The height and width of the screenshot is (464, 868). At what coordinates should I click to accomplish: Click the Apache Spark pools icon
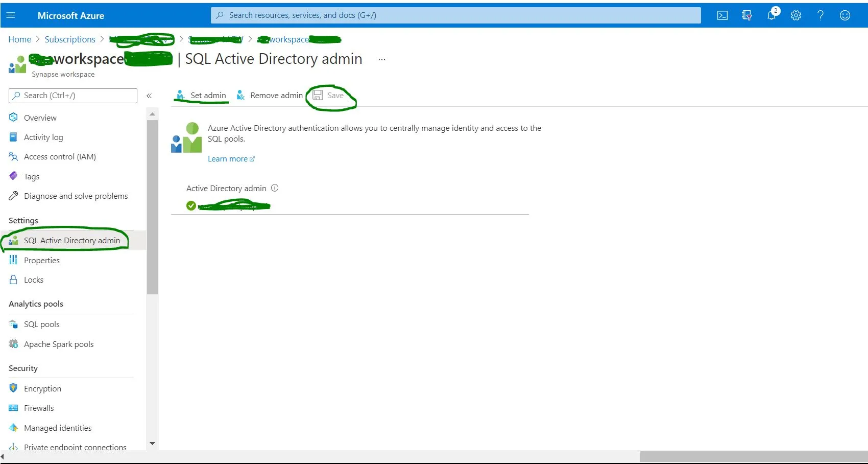[13, 344]
